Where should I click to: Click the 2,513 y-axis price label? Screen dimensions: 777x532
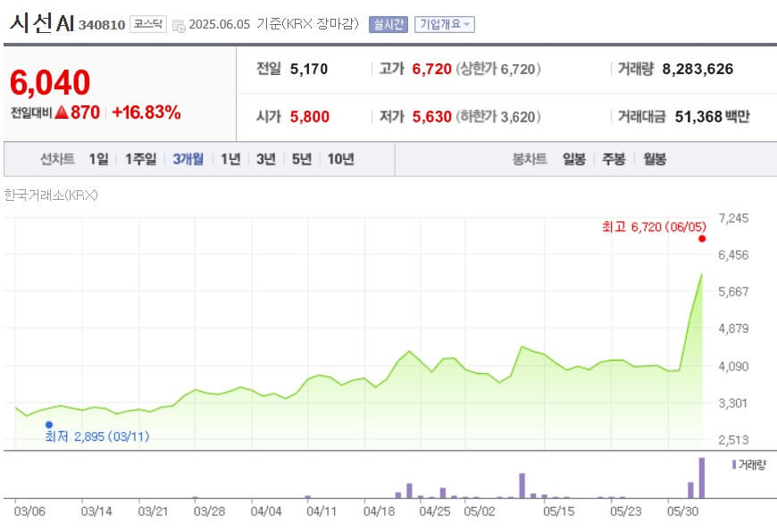pyautogui.click(x=733, y=440)
